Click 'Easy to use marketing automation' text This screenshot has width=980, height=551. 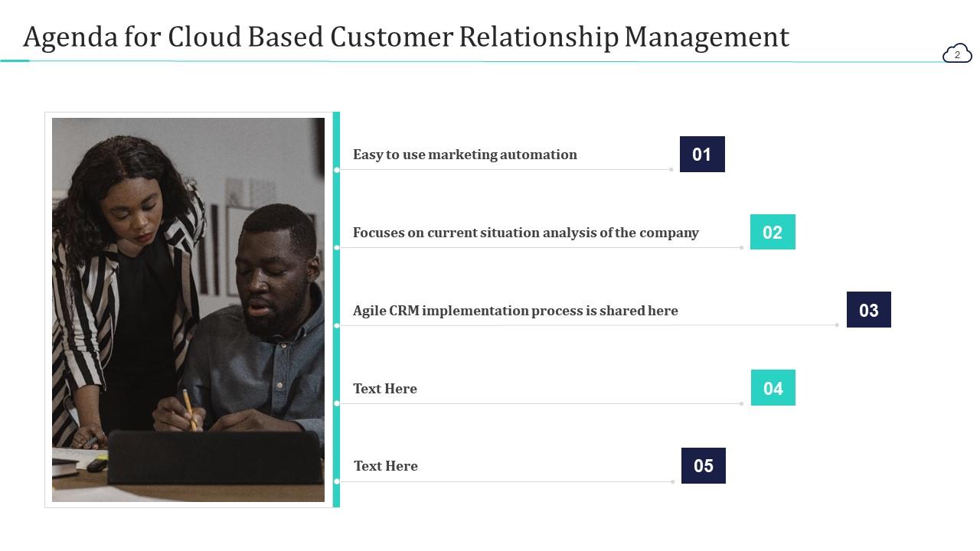pyautogui.click(x=465, y=155)
